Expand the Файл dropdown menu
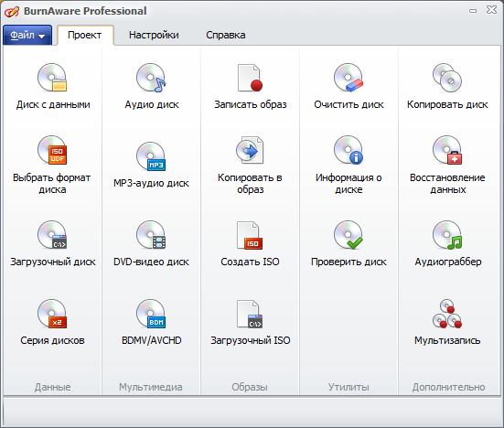Image resolution: width=504 pixels, height=428 pixels. [27, 35]
